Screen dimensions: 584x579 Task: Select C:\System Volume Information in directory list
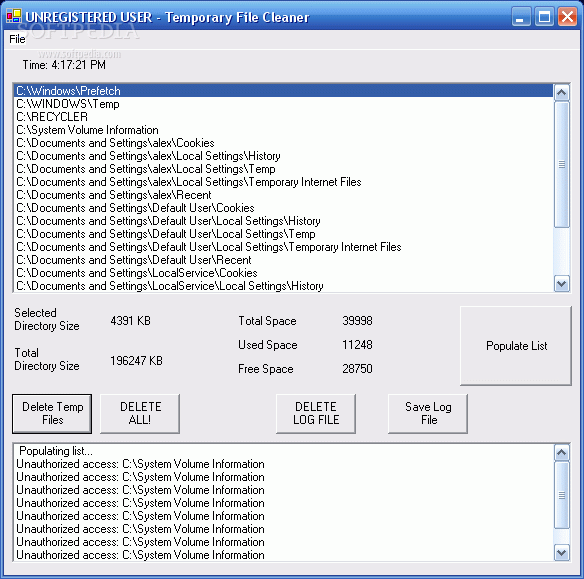pos(283,130)
